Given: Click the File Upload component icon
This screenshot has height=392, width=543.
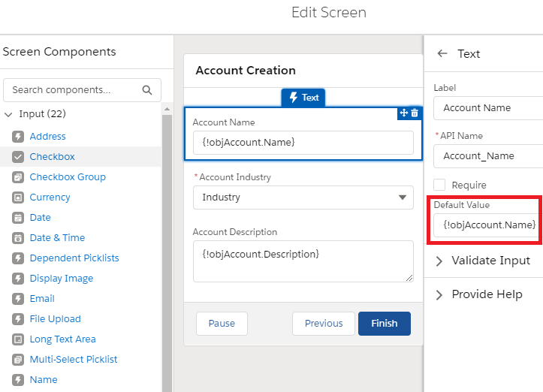Looking at the screenshot, I should pos(18,319).
